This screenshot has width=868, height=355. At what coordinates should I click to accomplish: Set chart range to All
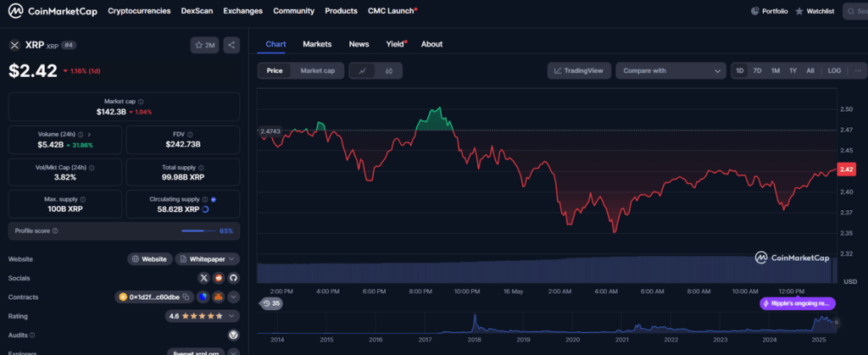[x=810, y=71]
